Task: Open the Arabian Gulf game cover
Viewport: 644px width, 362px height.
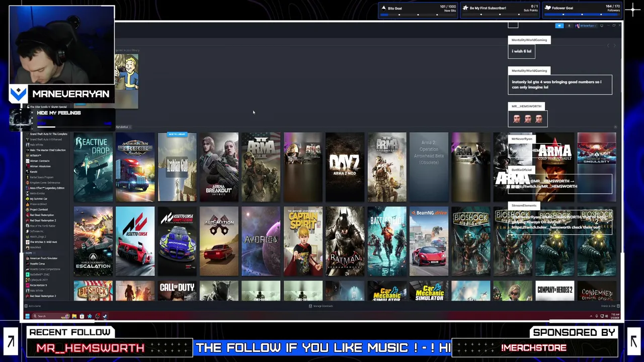Action: [x=177, y=167]
